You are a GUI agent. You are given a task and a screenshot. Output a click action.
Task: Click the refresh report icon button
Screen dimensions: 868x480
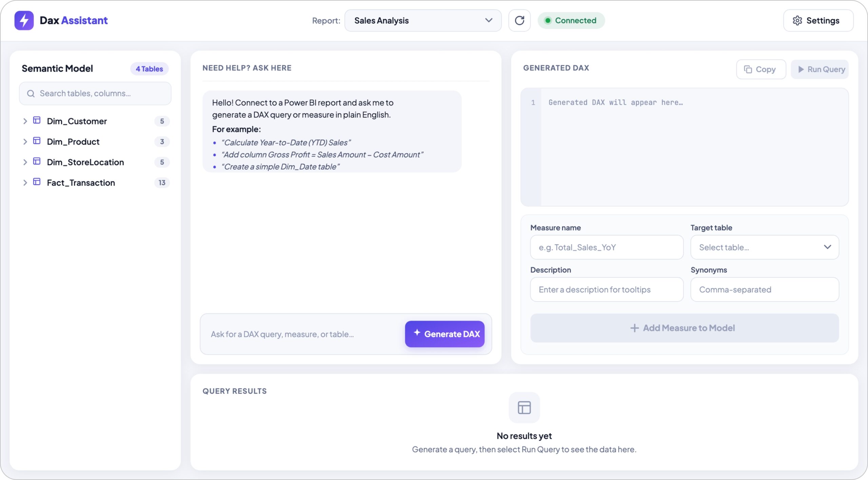coord(519,20)
